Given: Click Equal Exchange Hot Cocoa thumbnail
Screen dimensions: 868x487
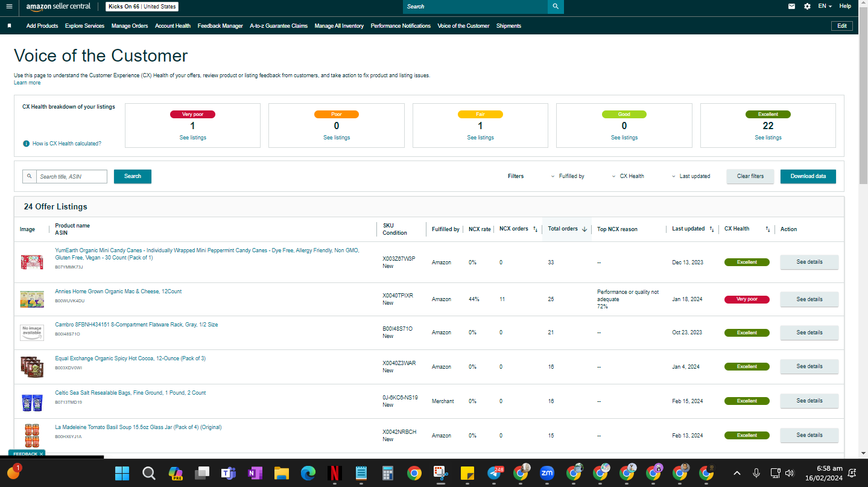Looking at the screenshot, I should (x=32, y=367).
